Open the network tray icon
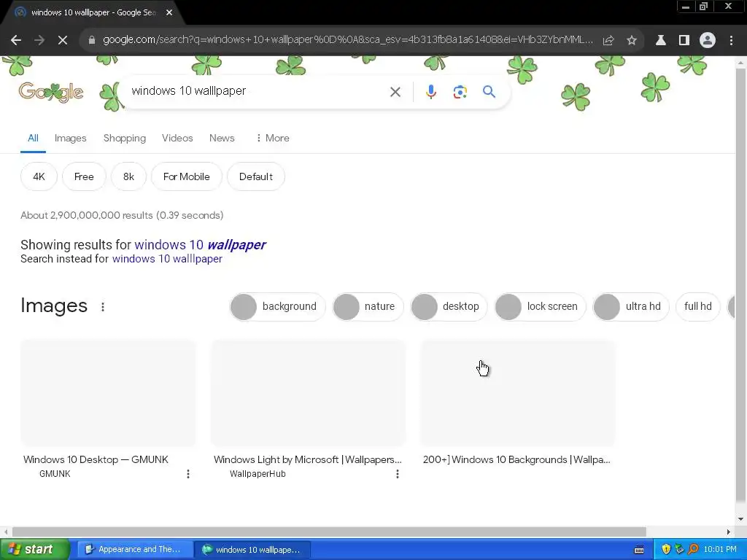 (680, 550)
